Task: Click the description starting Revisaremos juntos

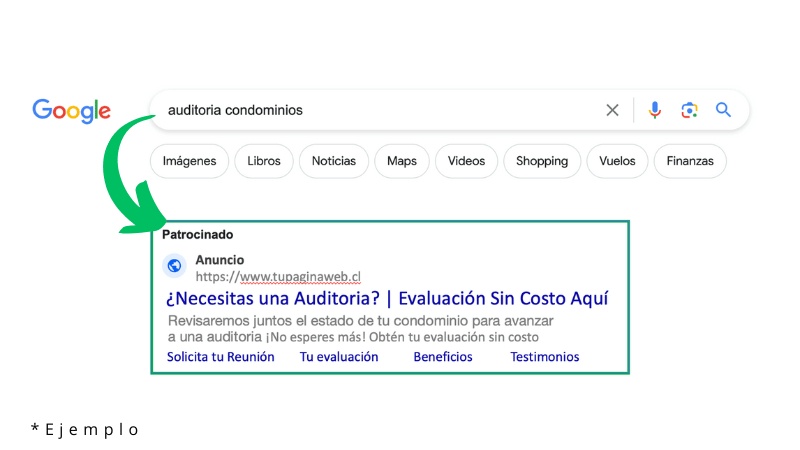Action: click(x=360, y=329)
